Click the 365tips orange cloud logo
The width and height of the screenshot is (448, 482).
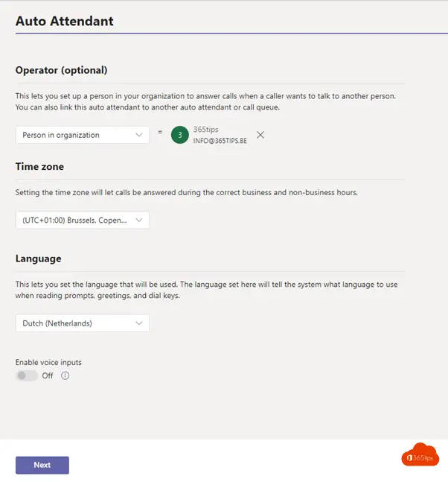point(420,454)
